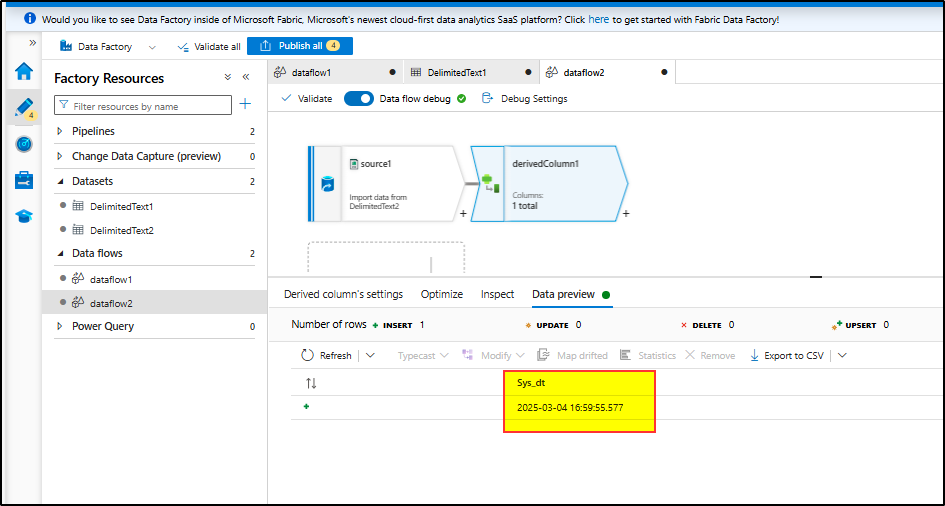Open the Modify dropdown

click(493, 356)
